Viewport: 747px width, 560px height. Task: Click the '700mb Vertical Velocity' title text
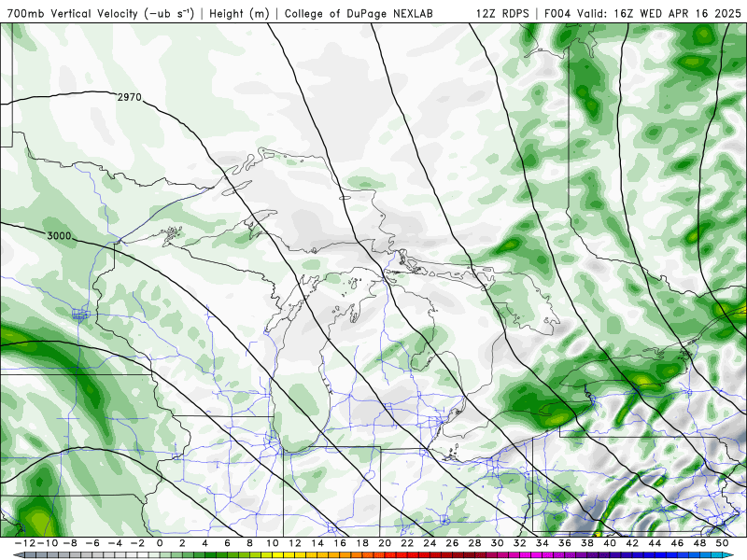point(72,13)
